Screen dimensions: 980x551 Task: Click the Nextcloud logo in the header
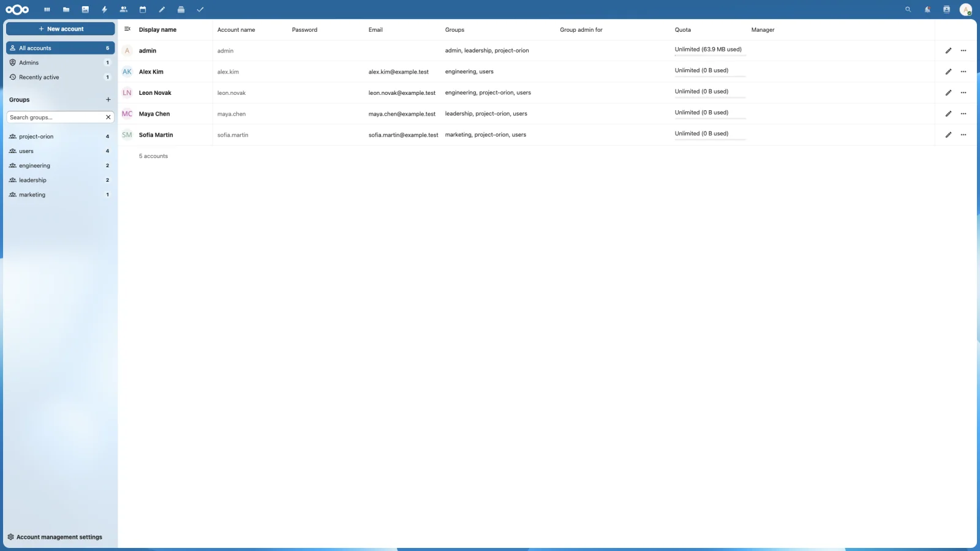click(x=17, y=9)
